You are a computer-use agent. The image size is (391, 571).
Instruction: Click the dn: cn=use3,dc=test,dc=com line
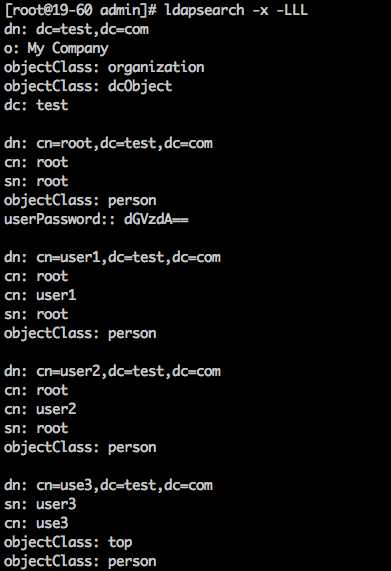tap(108, 485)
